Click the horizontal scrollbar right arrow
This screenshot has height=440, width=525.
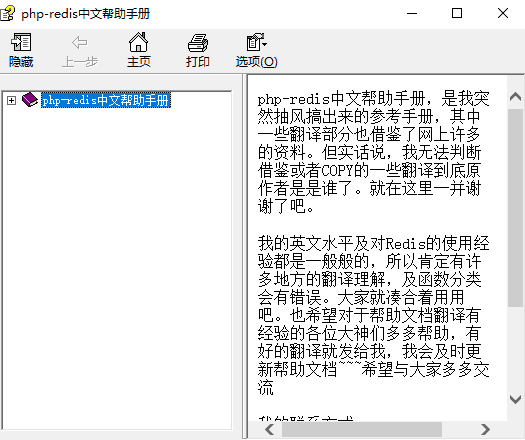(x=485, y=429)
